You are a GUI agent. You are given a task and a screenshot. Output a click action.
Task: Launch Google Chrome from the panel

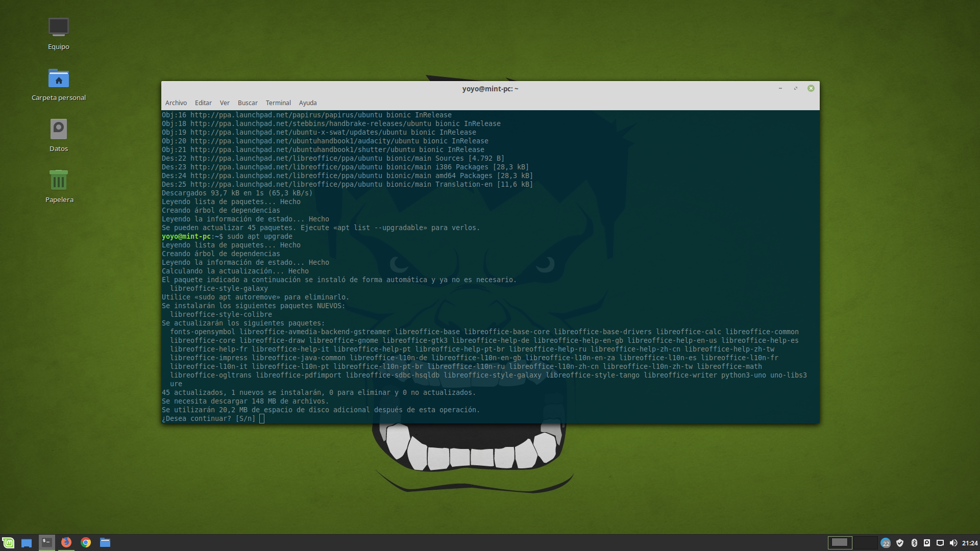[x=86, y=542]
